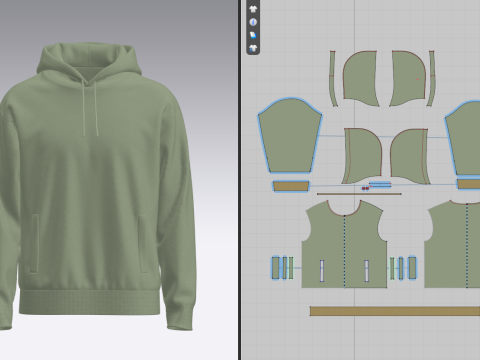Viewport: 480px width, 360px height.
Task: Click the ribbed hem band on the 3D hoodie
Action: tap(89, 302)
